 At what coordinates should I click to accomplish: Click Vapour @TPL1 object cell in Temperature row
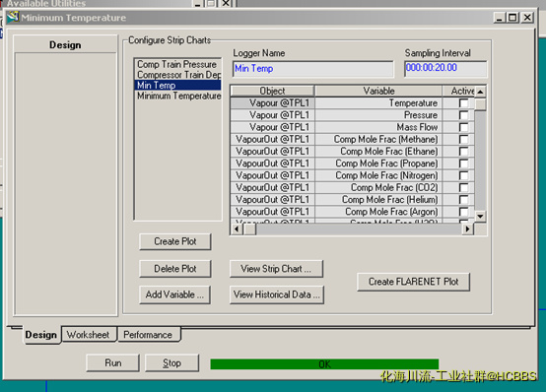(272, 103)
